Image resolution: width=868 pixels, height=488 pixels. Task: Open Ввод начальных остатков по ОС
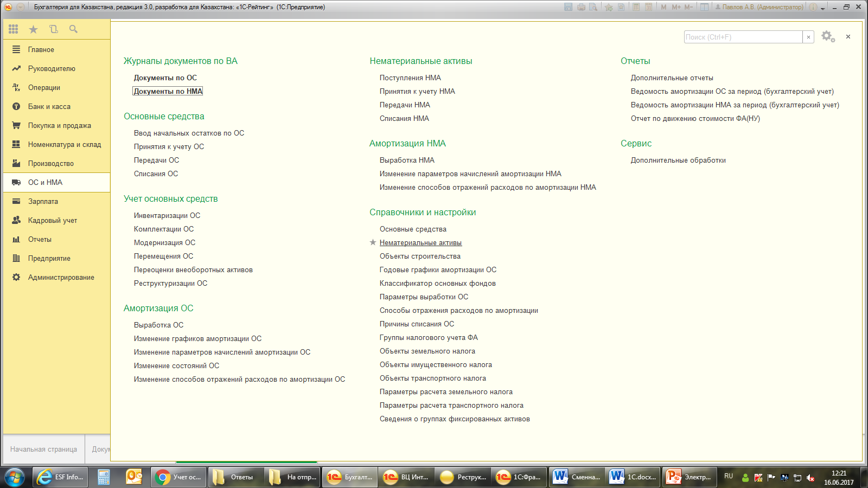pos(189,133)
